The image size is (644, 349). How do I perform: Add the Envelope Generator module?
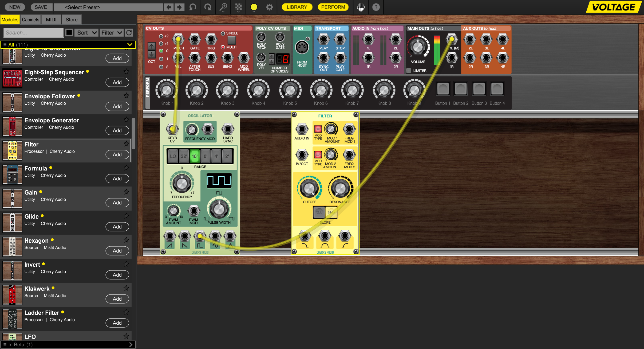(117, 130)
